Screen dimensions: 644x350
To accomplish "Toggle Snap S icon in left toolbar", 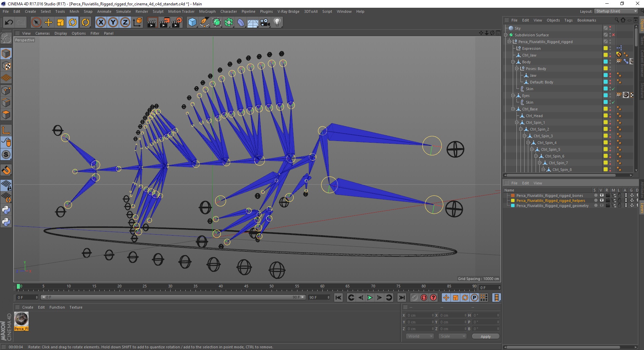I will point(6,154).
